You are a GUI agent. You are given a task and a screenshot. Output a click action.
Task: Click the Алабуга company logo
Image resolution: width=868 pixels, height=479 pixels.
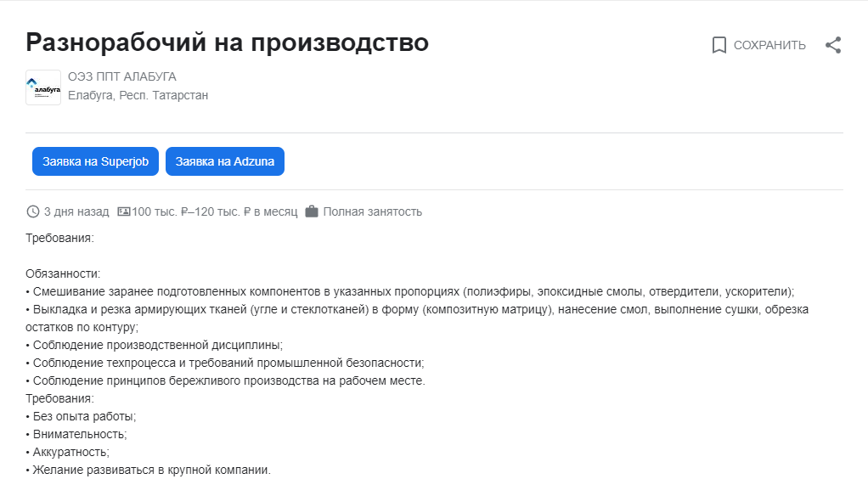(x=43, y=87)
